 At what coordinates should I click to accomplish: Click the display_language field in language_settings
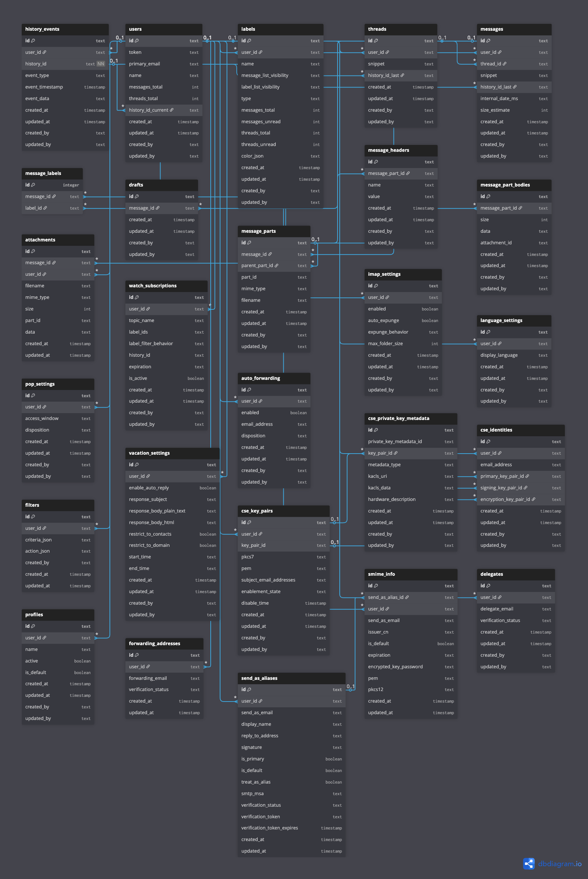514,355
